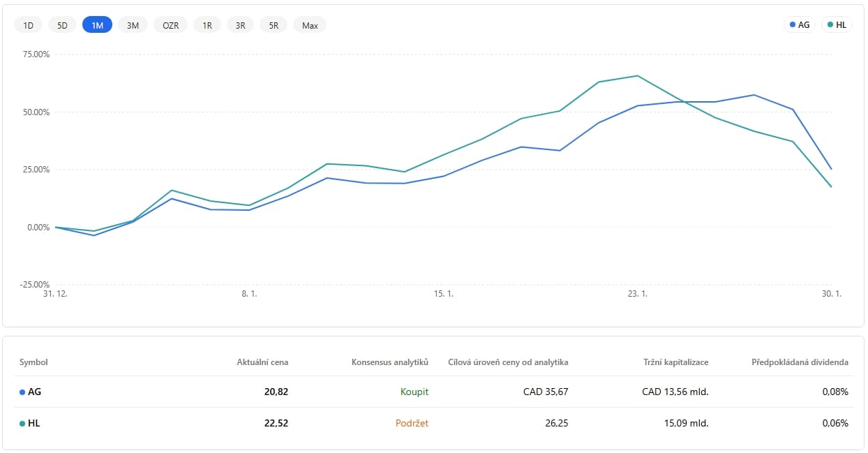Viewport: 868px width, 453px height.
Task: Choose the 3M time period
Action: 133,25
